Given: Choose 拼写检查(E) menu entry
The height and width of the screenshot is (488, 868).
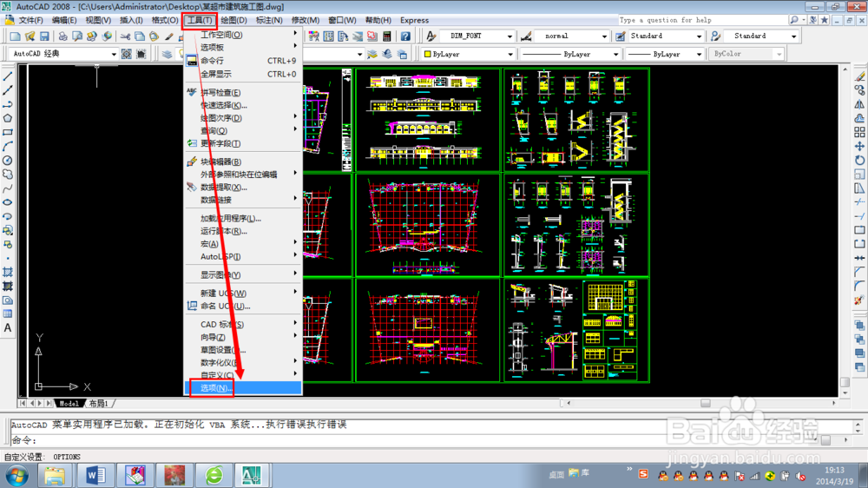Looking at the screenshot, I should coord(244,93).
